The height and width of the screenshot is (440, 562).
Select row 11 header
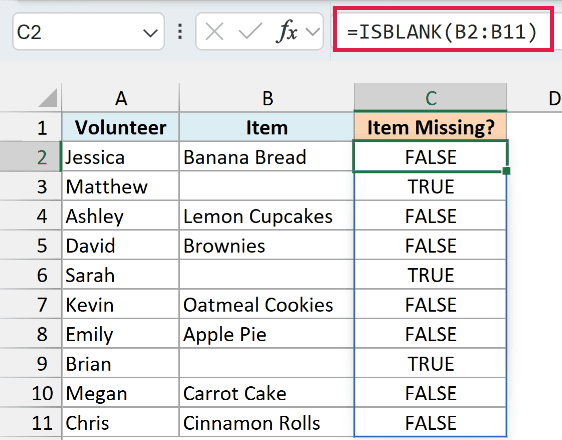click(x=30, y=423)
